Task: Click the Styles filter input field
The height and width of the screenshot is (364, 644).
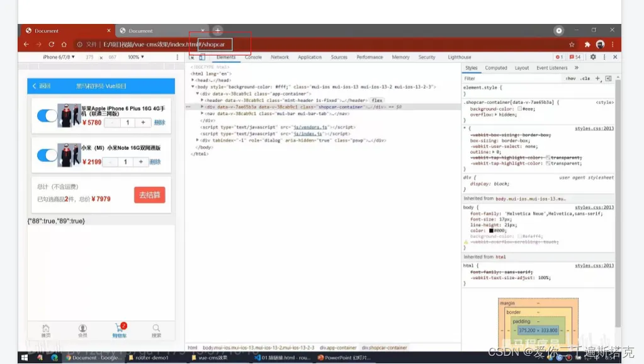Action: pos(512,79)
